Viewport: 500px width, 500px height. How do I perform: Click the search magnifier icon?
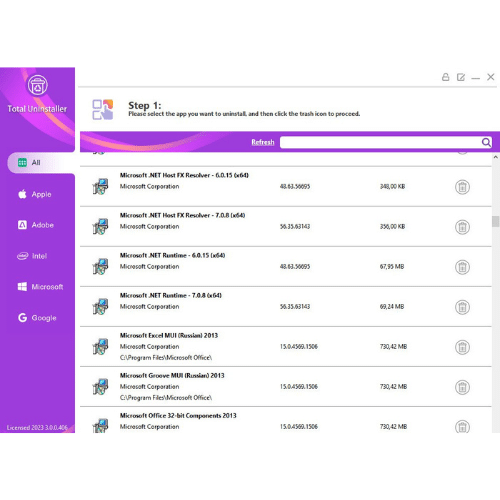486,142
